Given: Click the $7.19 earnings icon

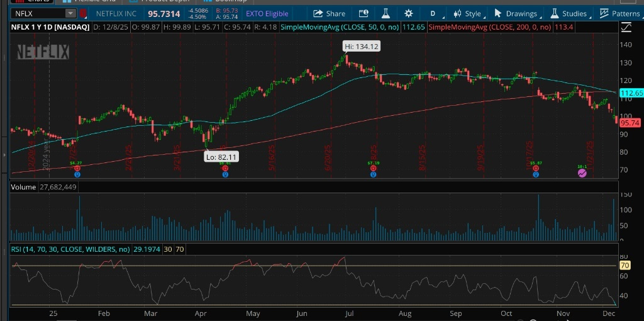Looking at the screenshot, I should pos(373,169).
